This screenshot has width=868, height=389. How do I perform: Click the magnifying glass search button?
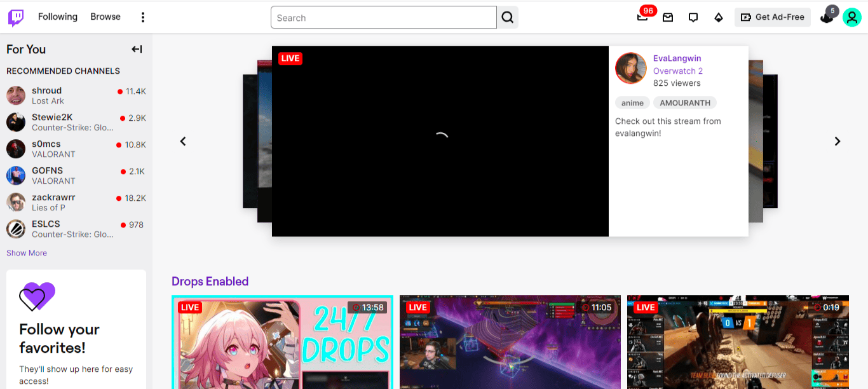click(508, 18)
